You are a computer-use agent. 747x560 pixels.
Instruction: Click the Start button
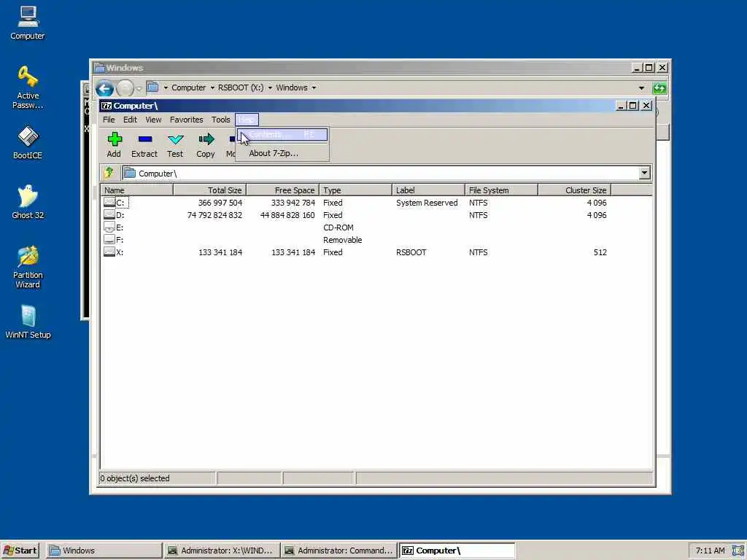(x=20, y=551)
